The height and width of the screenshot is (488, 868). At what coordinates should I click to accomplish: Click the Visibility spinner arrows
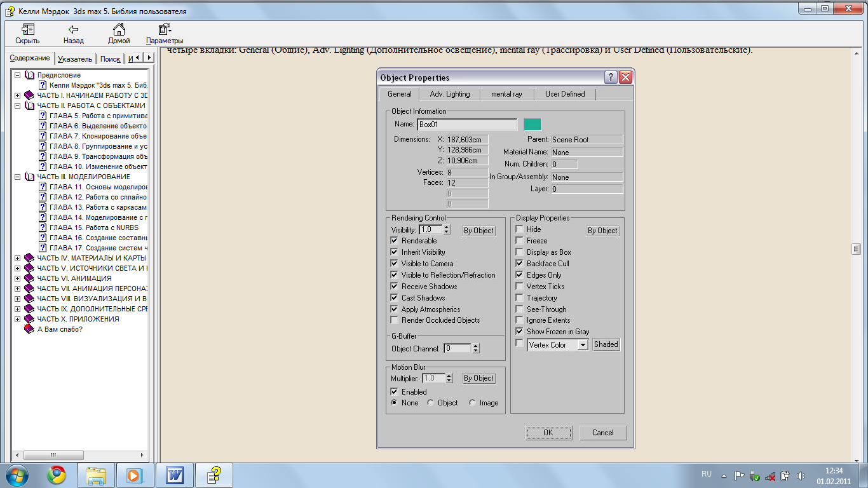click(447, 230)
